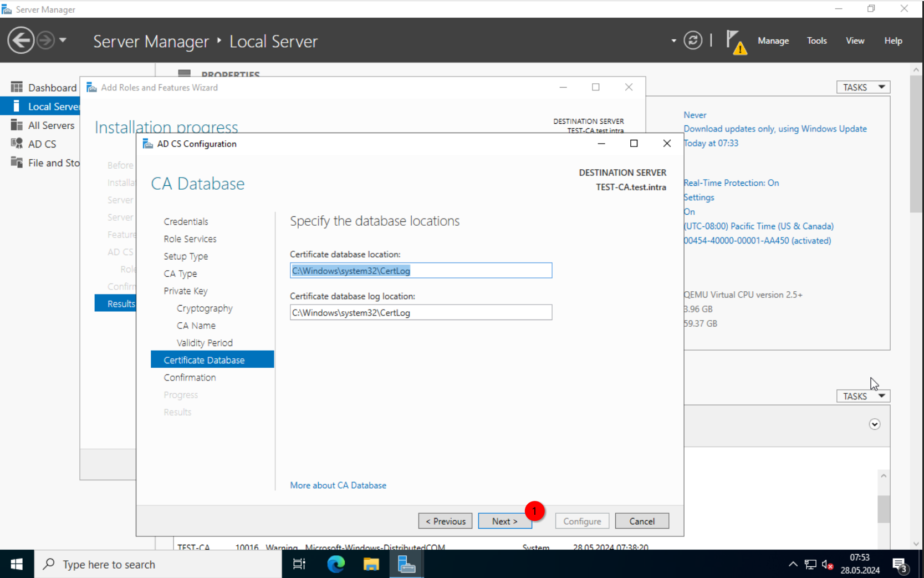Open File Explorer from taskbar
This screenshot has width=924, height=578.
371,564
